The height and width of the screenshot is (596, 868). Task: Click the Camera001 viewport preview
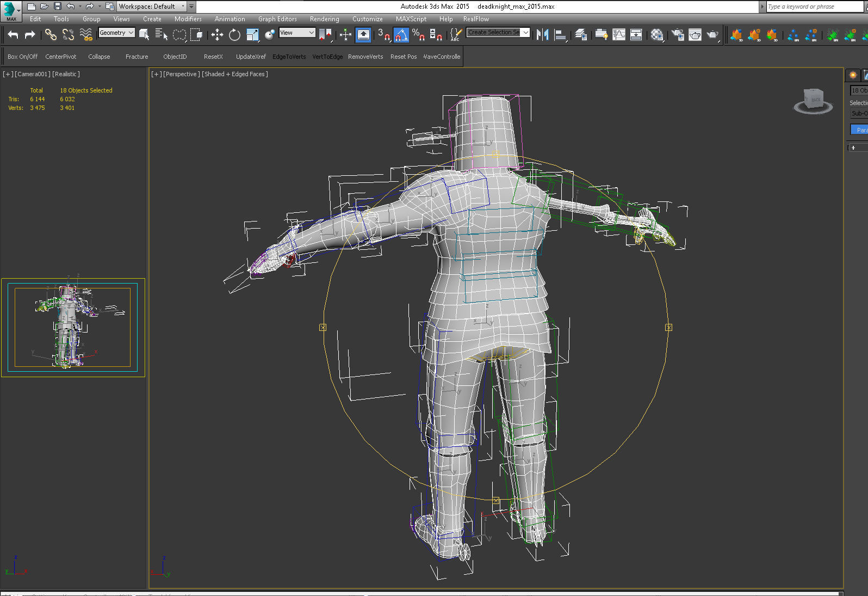[x=73, y=328]
